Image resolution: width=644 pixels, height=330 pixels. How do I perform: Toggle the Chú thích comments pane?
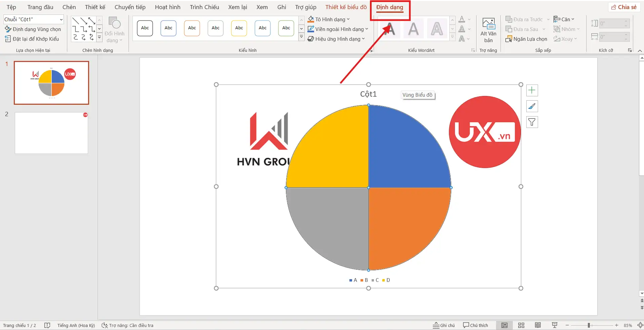click(x=476, y=325)
